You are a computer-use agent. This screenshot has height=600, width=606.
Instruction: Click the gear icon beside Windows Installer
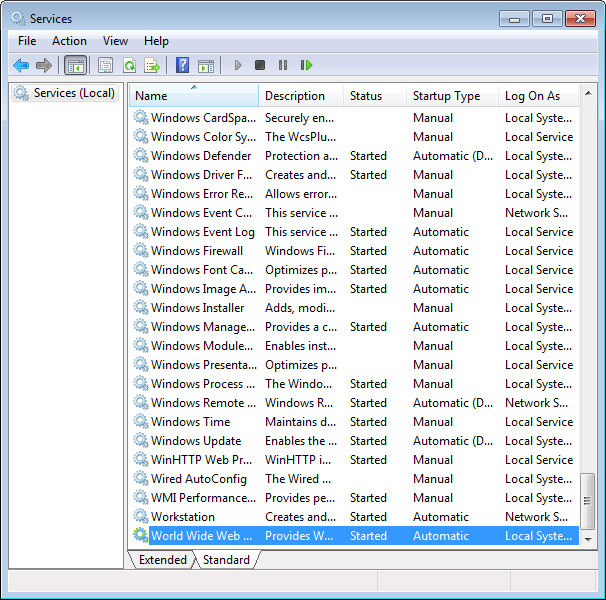coord(141,307)
